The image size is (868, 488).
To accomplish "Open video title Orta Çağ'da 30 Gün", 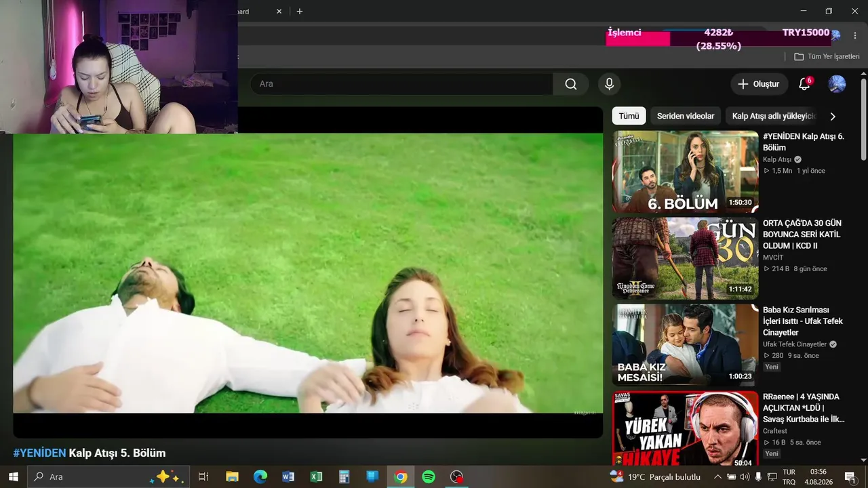I will click(802, 234).
